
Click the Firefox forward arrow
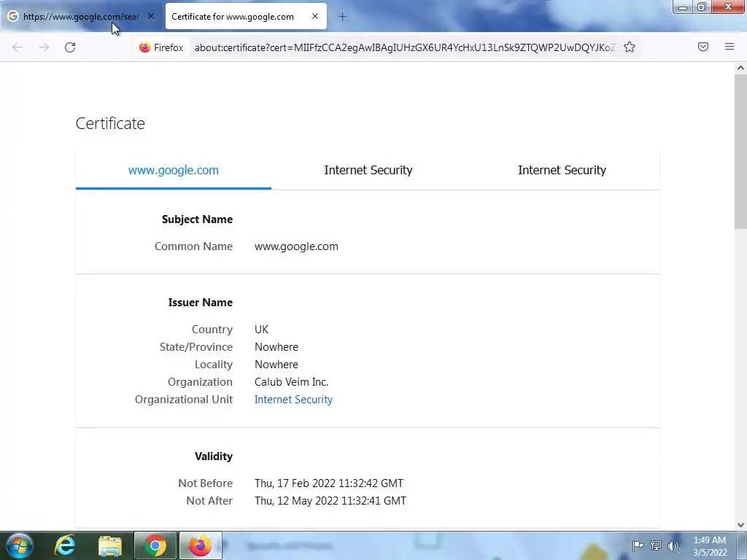(44, 47)
